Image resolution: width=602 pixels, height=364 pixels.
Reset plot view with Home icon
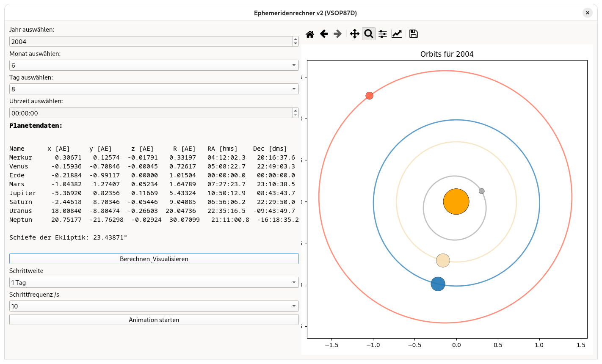click(310, 34)
